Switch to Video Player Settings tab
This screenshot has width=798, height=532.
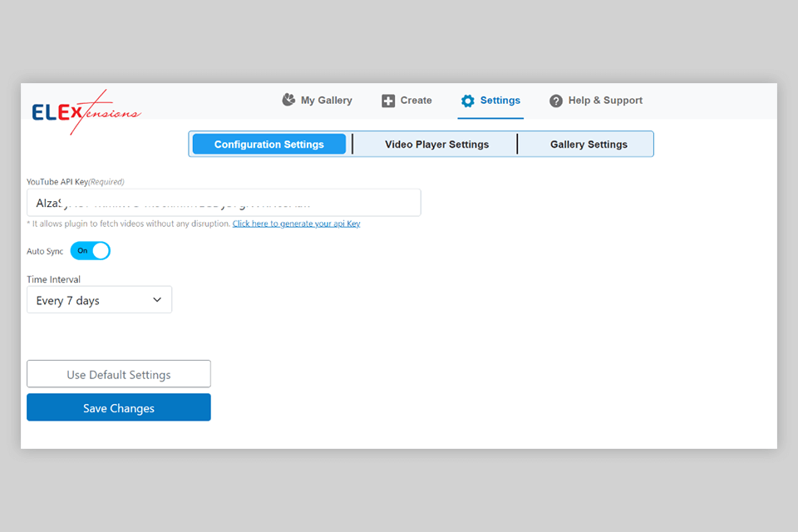click(x=436, y=144)
